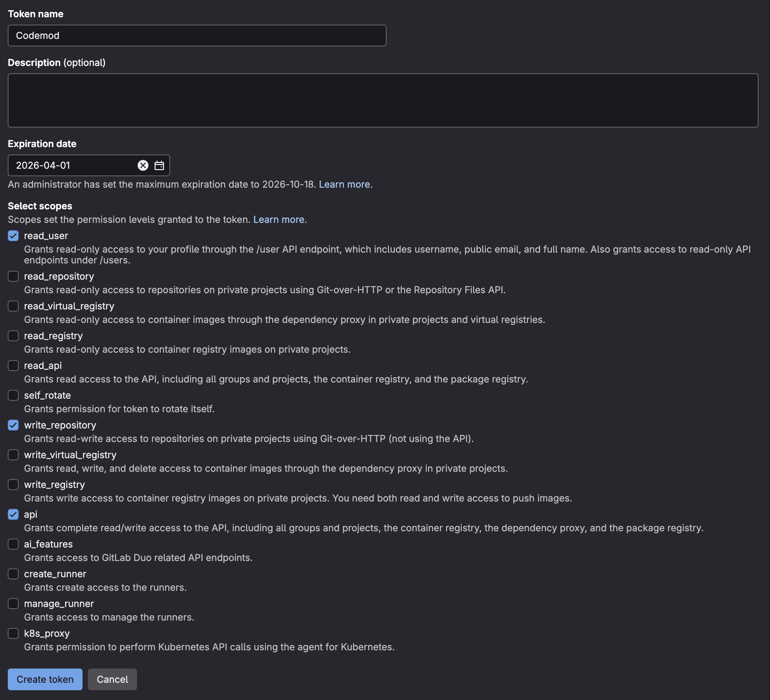
Task: Click inside the Description text area
Action: 382,100
